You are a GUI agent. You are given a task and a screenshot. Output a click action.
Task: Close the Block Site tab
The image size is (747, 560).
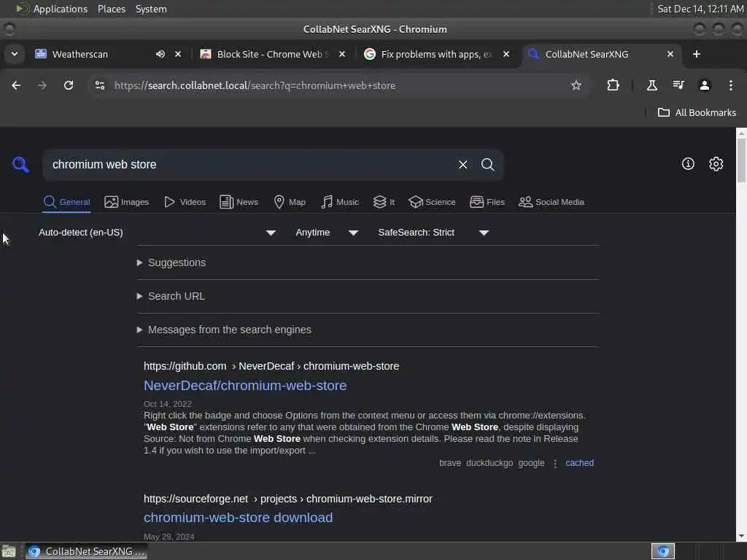coord(342,54)
